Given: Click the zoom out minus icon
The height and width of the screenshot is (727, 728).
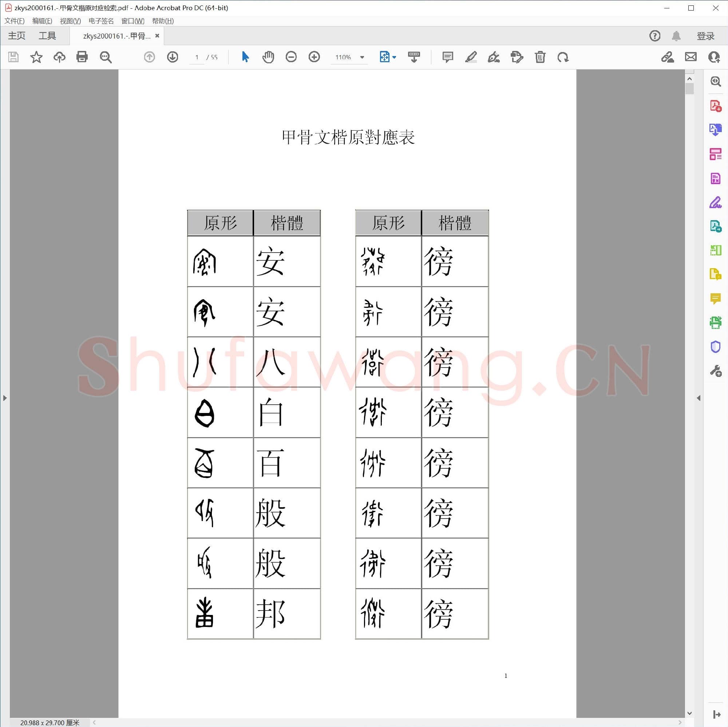Looking at the screenshot, I should (291, 57).
